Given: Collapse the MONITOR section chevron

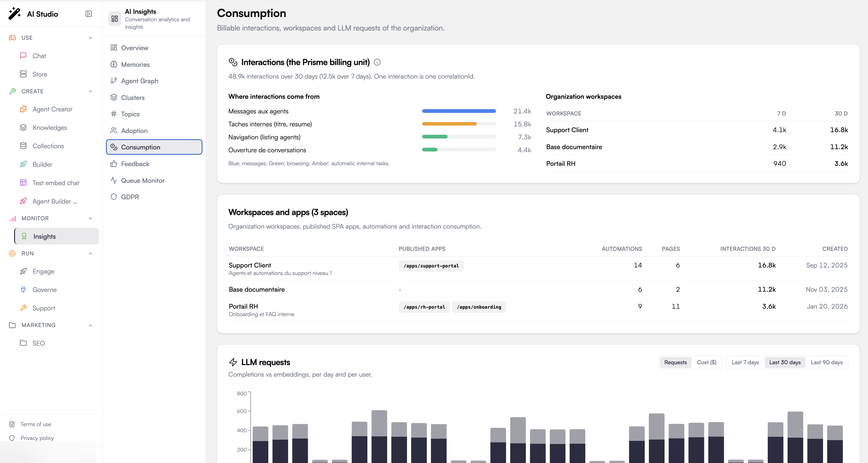Looking at the screenshot, I should (x=90, y=218).
